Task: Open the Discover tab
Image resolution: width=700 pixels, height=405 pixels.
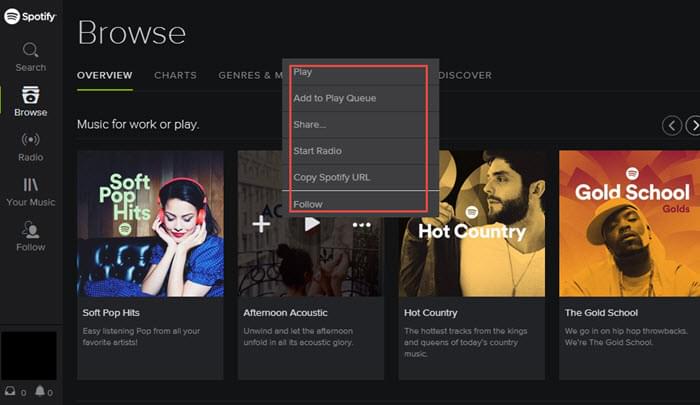Action: tap(465, 75)
